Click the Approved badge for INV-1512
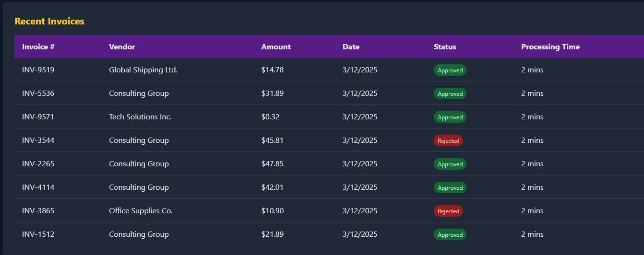 point(450,234)
